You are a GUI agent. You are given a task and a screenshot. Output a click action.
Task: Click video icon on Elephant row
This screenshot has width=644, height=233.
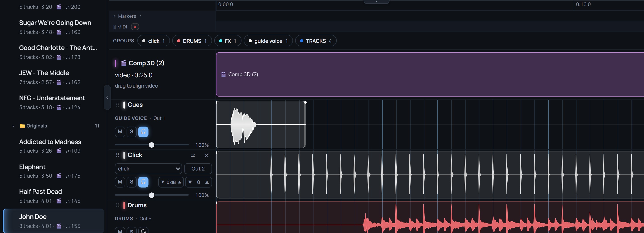pyautogui.click(x=59, y=176)
